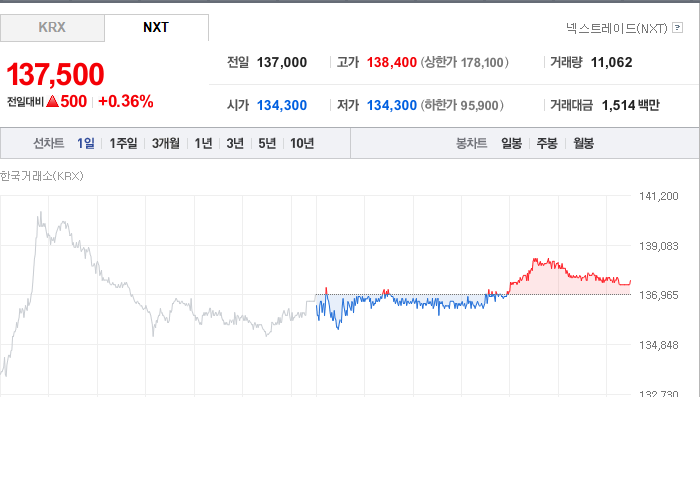Show the 5년 line chart
Image resolution: width=700 pixels, height=490 pixels.
pyautogui.click(x=267, y=143)
